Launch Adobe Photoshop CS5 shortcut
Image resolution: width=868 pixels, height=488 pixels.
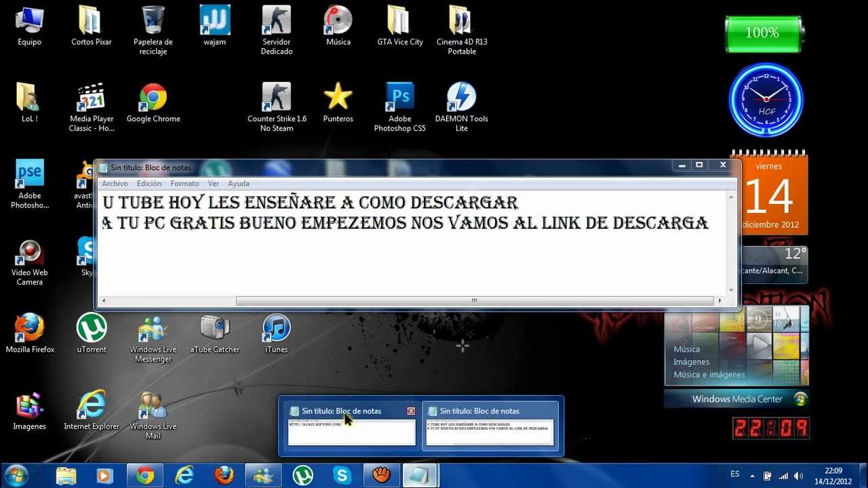click(x=400, y=107)
